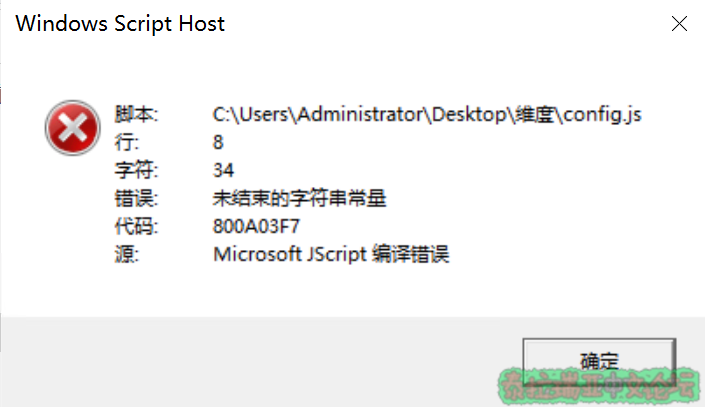Click the Microsoft JScript 编译错误 source text
Screen dimensions: 705x407
[x=330, y=254]
